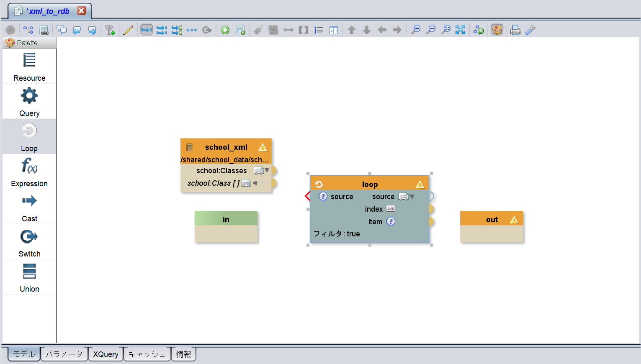Click the add table with plus icon
This screenshot has height=364, width=641.
click(240, 30)
